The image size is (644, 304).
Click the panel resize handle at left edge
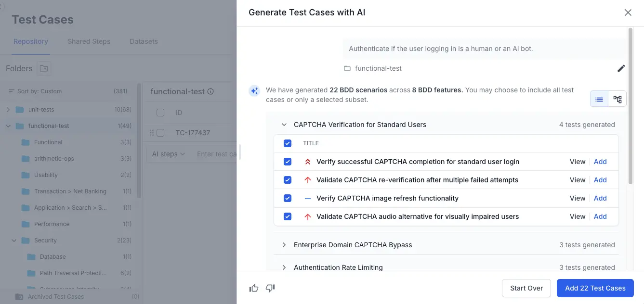(239, 152)
